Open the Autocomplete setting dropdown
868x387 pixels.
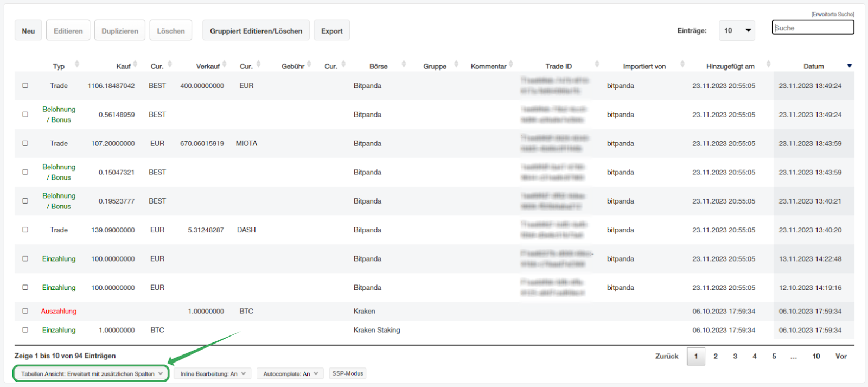[x=290, y=373]
